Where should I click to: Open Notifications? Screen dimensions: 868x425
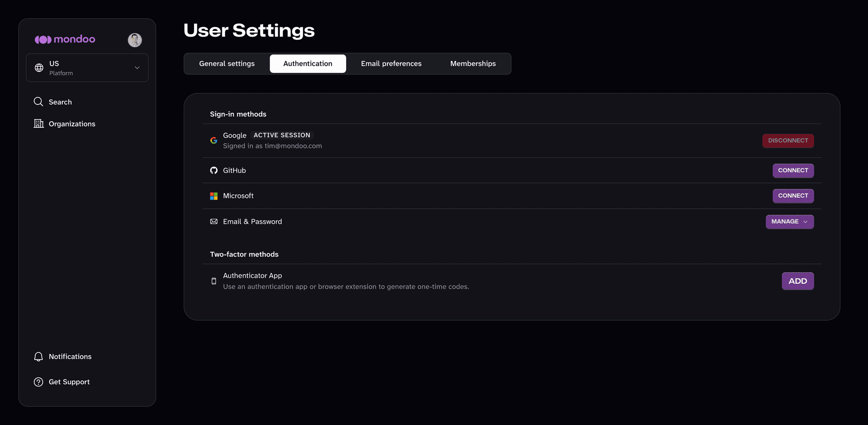pos(70,357)
